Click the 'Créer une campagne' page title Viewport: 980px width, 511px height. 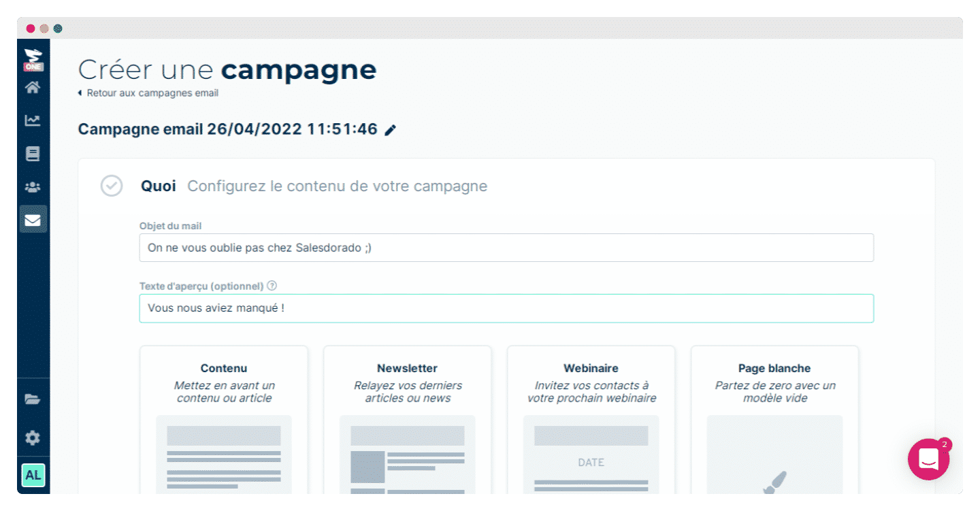point(227,69)
